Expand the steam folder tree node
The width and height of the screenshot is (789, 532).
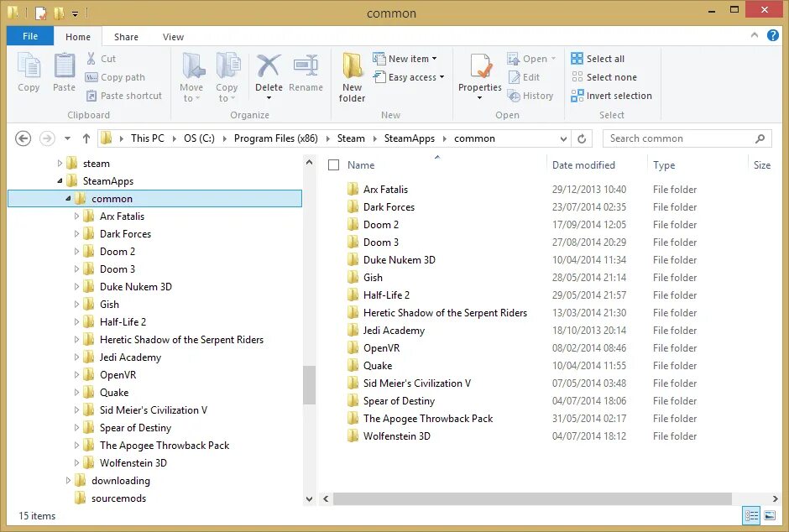(x=60, y=164)
